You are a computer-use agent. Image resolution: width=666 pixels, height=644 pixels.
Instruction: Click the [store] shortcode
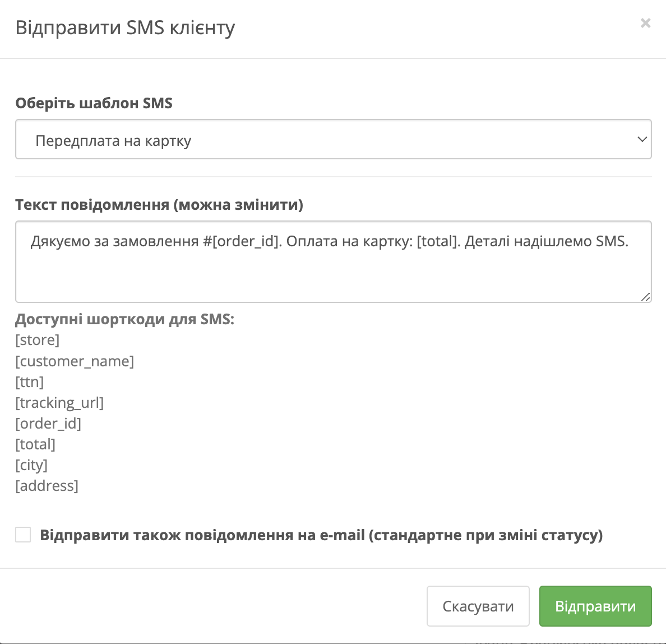[x=38, y=340]
